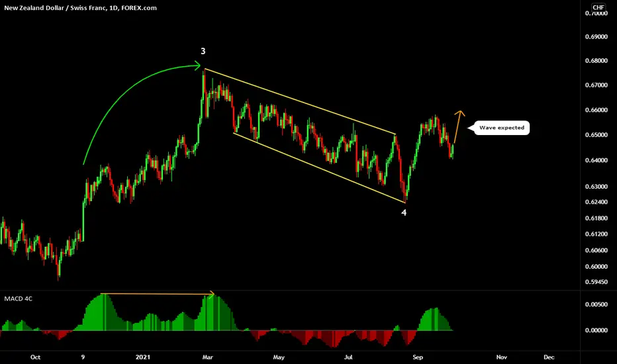This screenshot has height=364, width=617.
Task: Click the MACD 0.00500 scale value
Action: 596,304
